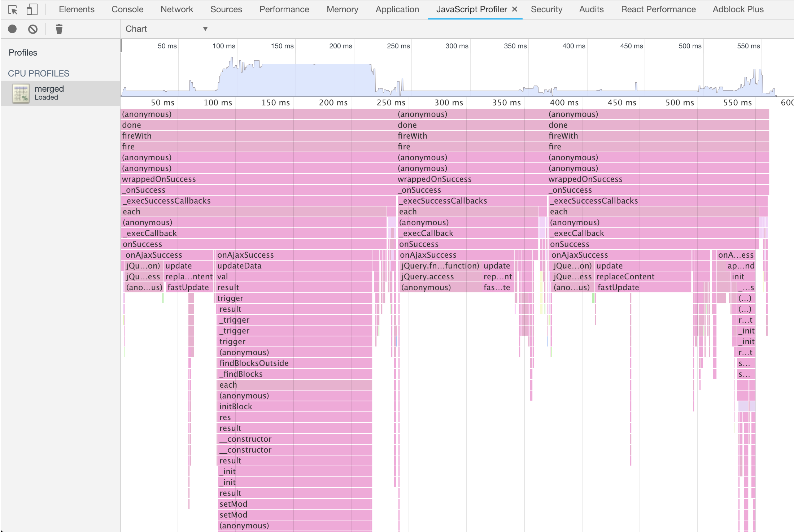
Task: Open the Security tab
Action: (546, 9)
